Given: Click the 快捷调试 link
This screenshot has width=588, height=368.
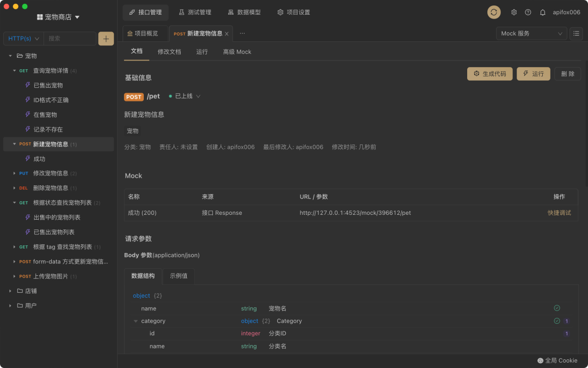Looking at the screenshot, I should coord(559,213).
